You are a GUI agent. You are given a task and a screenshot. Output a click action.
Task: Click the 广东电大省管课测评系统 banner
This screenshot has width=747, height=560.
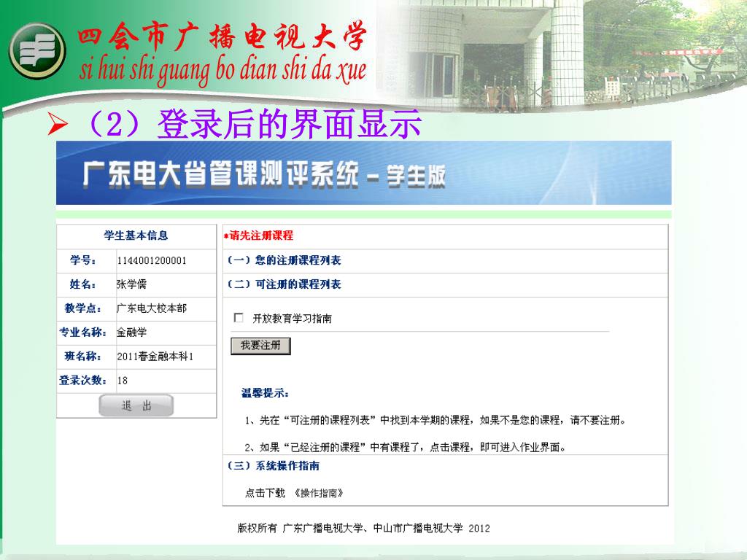(363, 173)
